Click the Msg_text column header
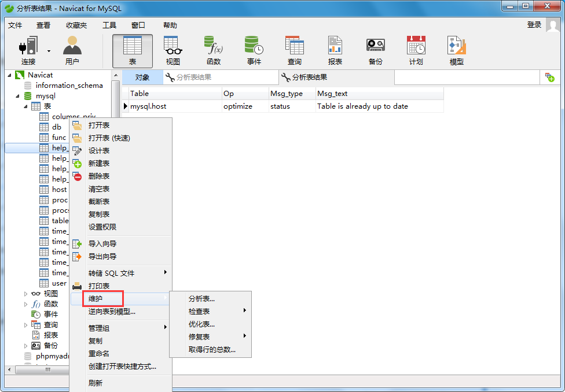The height and width of the screenshot is (392, 565). 332,94
